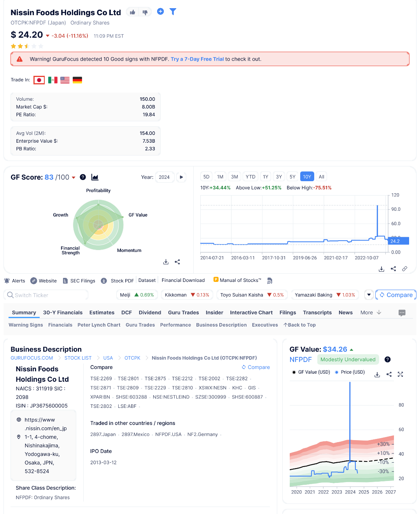
Task: Open the comment bubble icon
Action: click(x=402, y=313)
